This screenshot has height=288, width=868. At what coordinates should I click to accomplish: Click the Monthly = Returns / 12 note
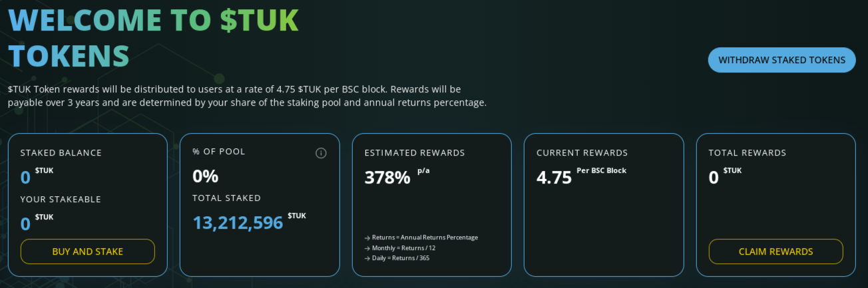[399, 247]
